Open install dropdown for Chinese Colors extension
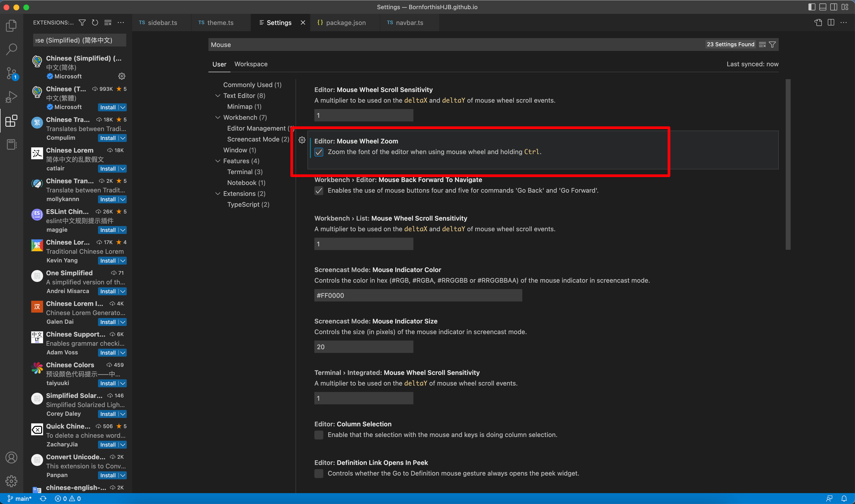 [123, 383]
